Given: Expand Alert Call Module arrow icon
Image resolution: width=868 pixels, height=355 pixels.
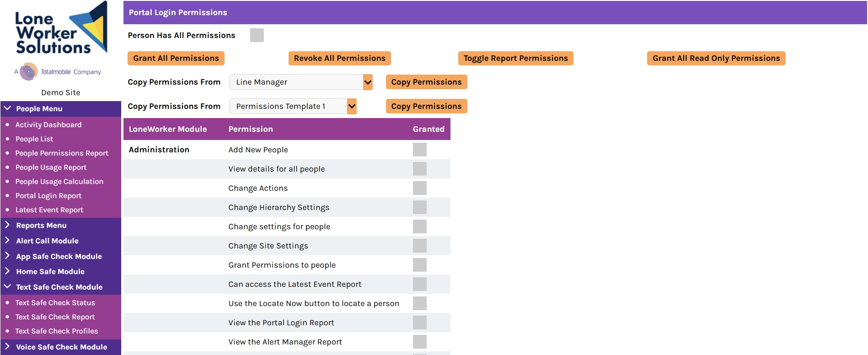Looking at the screenshot, I should 7,241.
